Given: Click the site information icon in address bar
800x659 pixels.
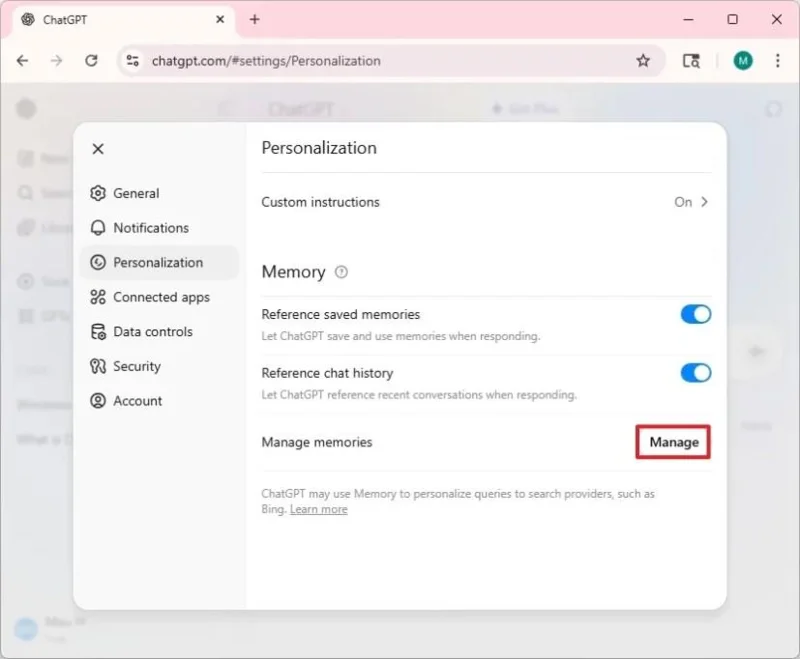Looking at the screenshot, I should (x=133, y=61).
